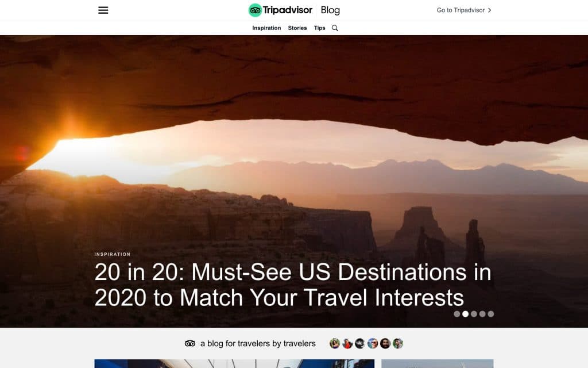Image resolution: width=588 pixels, height=368 pixels.
Task: Click the first traveler avatar
Action: point(335,343)
